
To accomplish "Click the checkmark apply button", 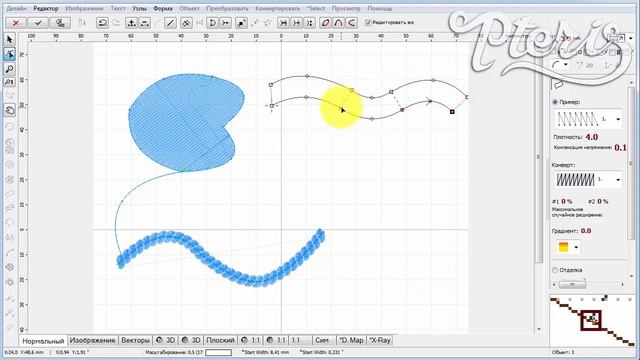I will coord(38,23).
